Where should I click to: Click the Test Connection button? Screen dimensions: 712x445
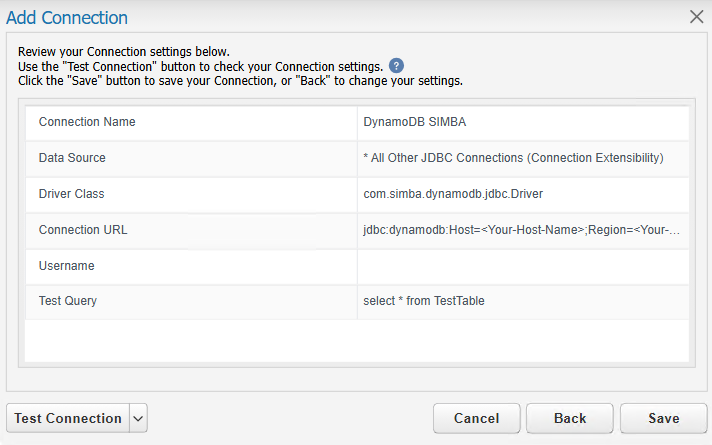point(68,418)
